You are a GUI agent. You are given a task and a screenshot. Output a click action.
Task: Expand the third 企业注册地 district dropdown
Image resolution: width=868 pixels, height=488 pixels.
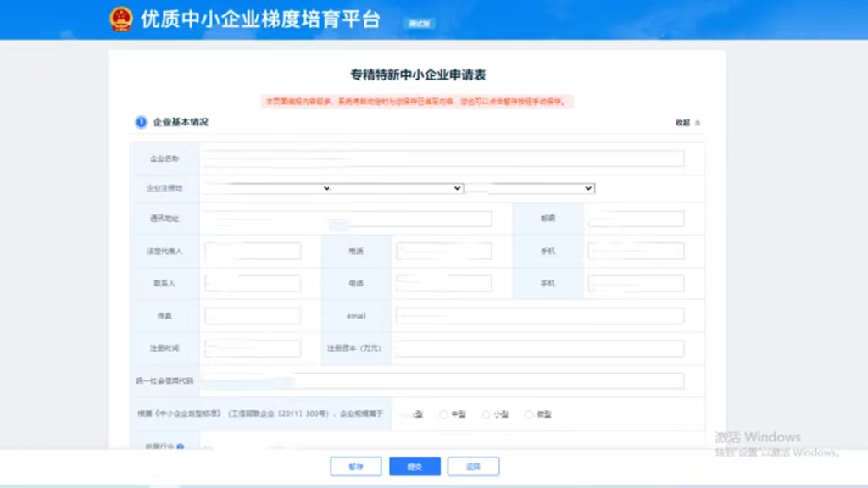530,188
